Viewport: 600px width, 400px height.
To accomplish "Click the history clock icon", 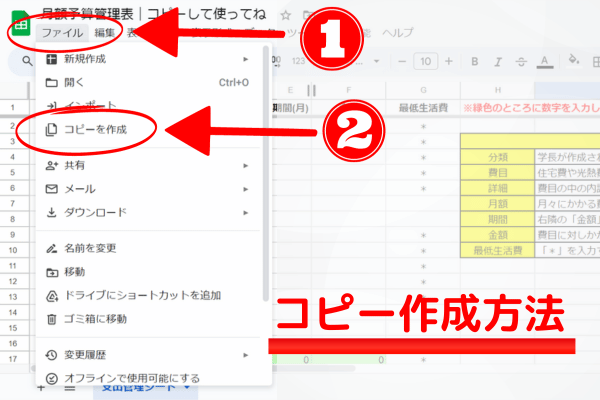I will (x=51, y=355).
